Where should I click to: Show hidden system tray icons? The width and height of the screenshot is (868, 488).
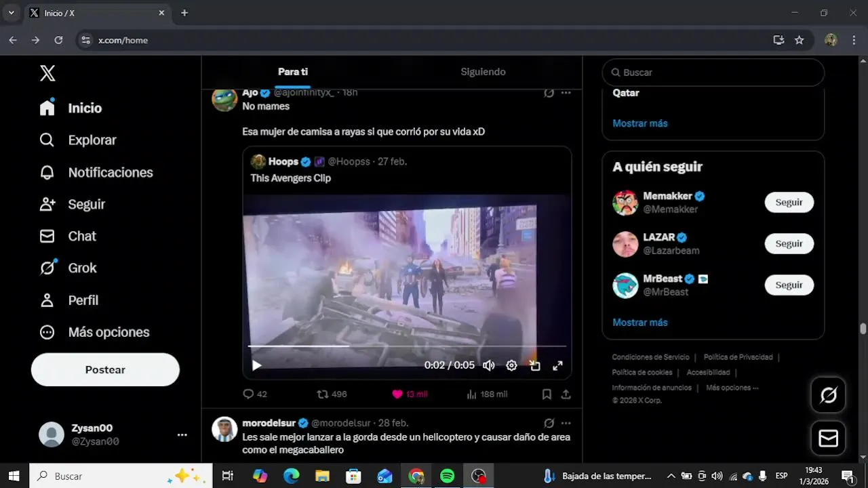tap(671, 476)
